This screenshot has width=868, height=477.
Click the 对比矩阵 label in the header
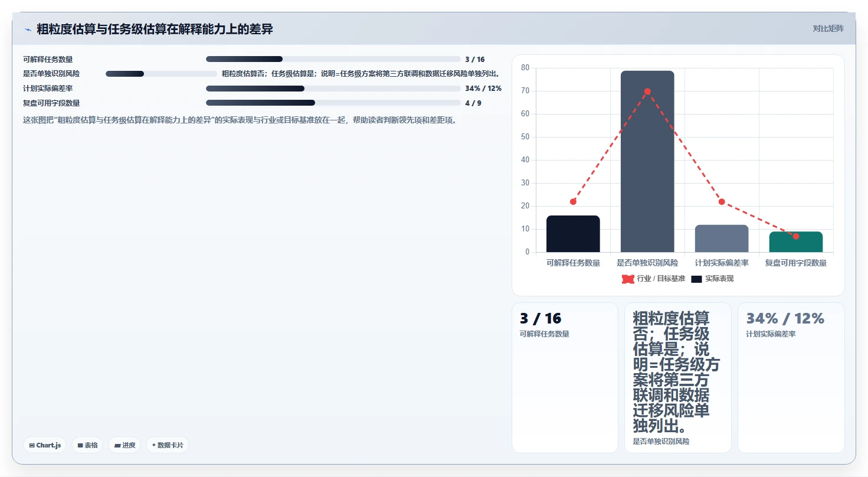pyautogui.click(x=828, y=29)
